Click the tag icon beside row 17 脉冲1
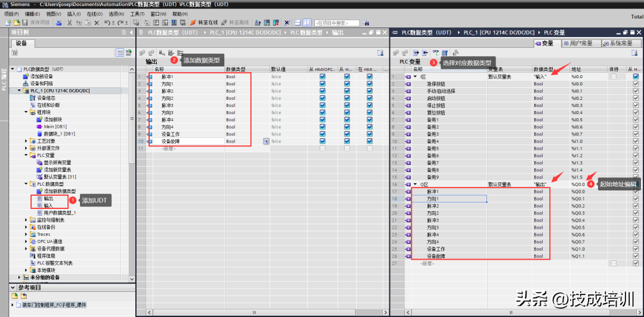The height and width of the screenshot is (317, 644). (x=408, y=192)
